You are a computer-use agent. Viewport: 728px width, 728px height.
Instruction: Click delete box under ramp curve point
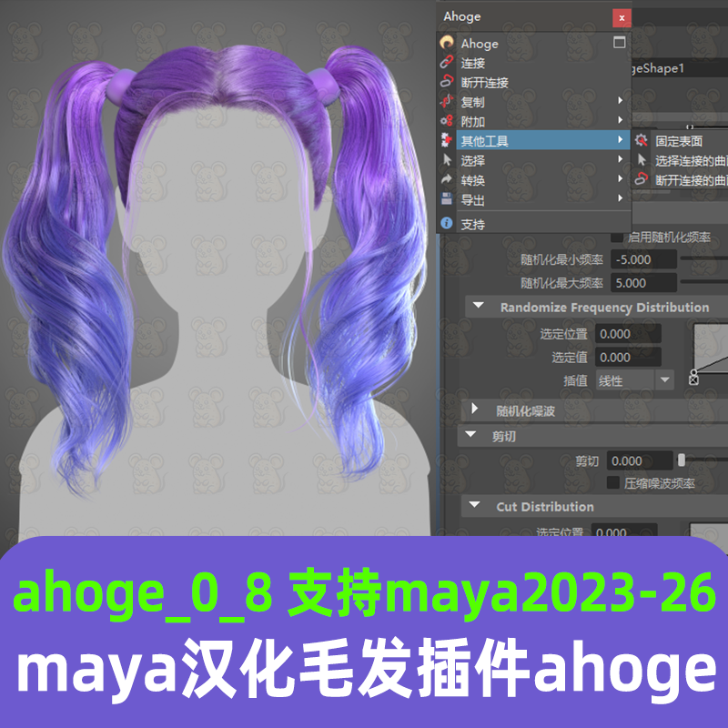coord(693,380)
